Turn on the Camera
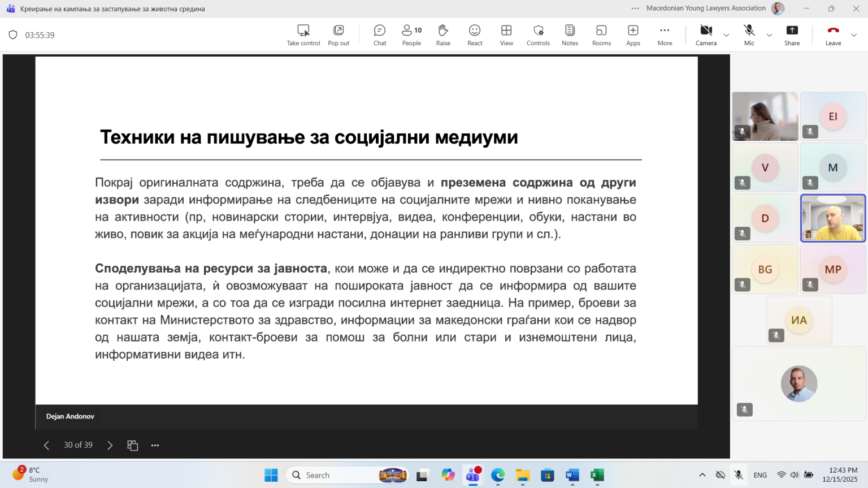The image size is (868, 488). 706,34
